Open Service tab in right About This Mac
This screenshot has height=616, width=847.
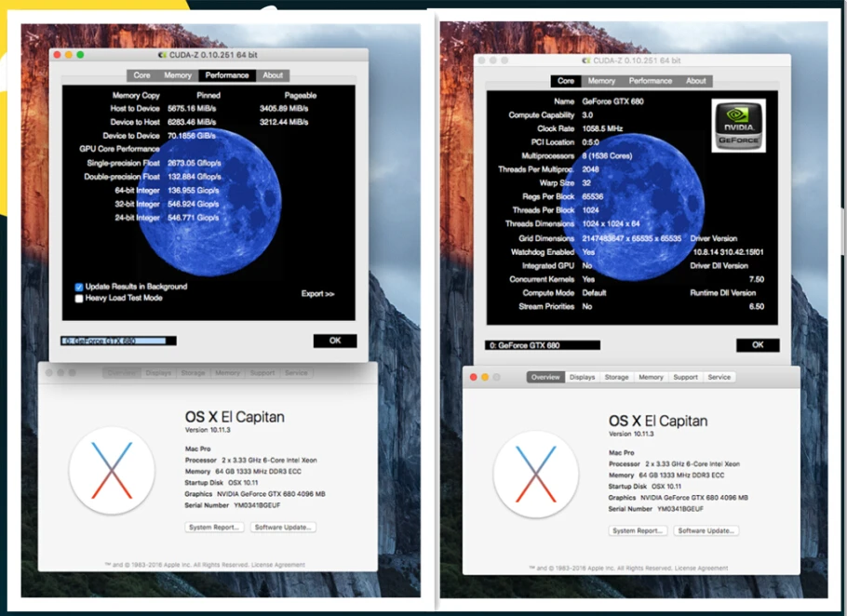point(719,378)
